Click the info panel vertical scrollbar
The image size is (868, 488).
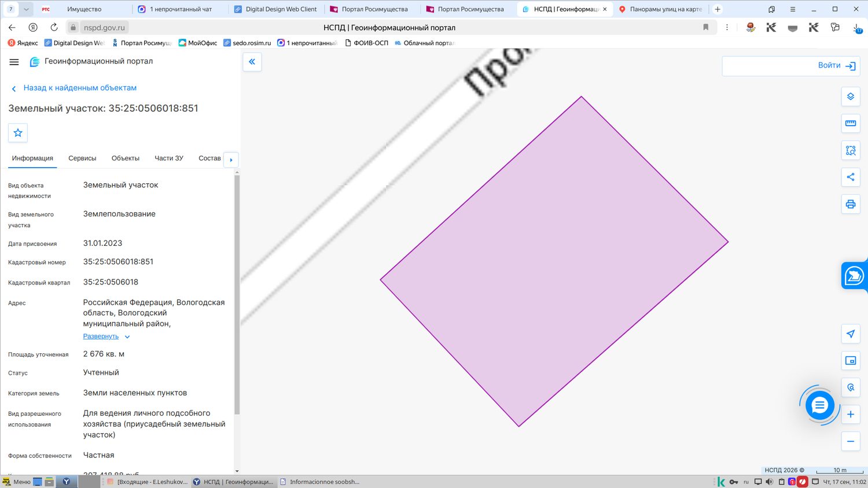tap(237, 295)
